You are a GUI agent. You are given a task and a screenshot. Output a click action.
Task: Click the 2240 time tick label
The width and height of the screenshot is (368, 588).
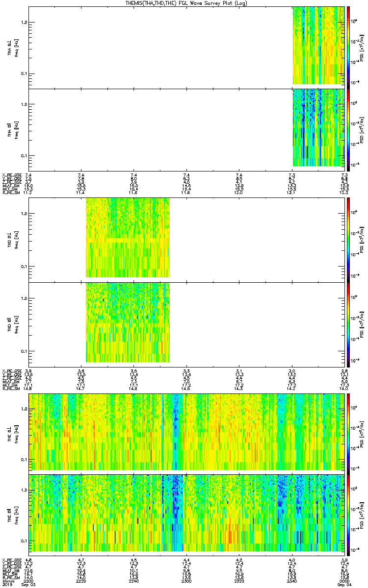click(x=133, y=581)
